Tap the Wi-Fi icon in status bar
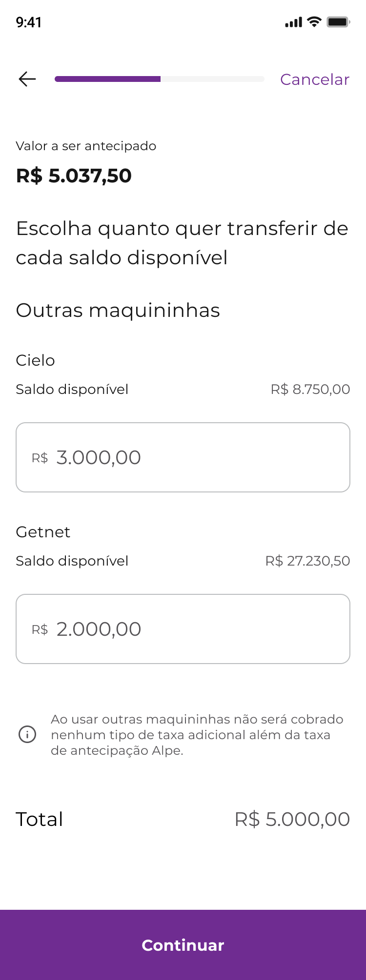 click(x=314, y=22)
